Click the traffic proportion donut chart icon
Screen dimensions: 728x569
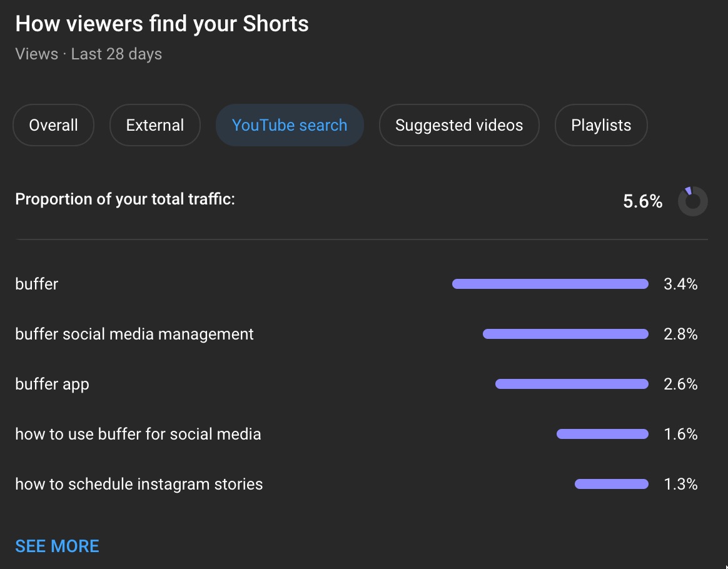coord(693,201)
